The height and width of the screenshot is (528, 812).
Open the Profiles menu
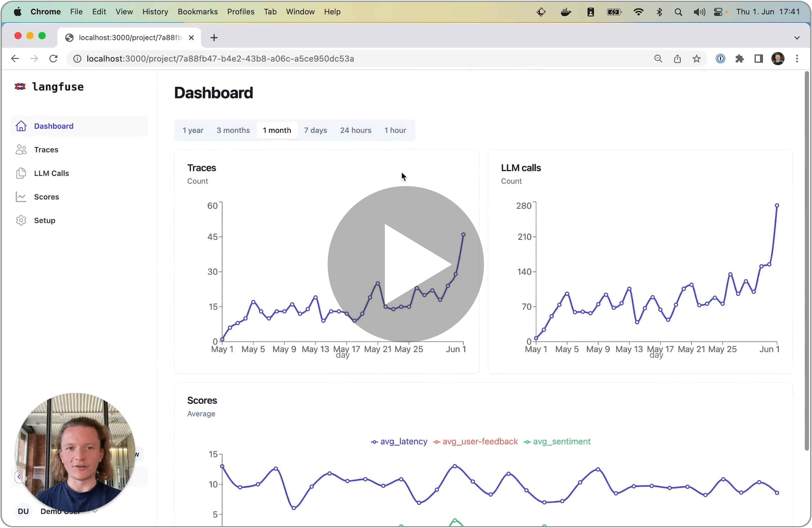241,12
